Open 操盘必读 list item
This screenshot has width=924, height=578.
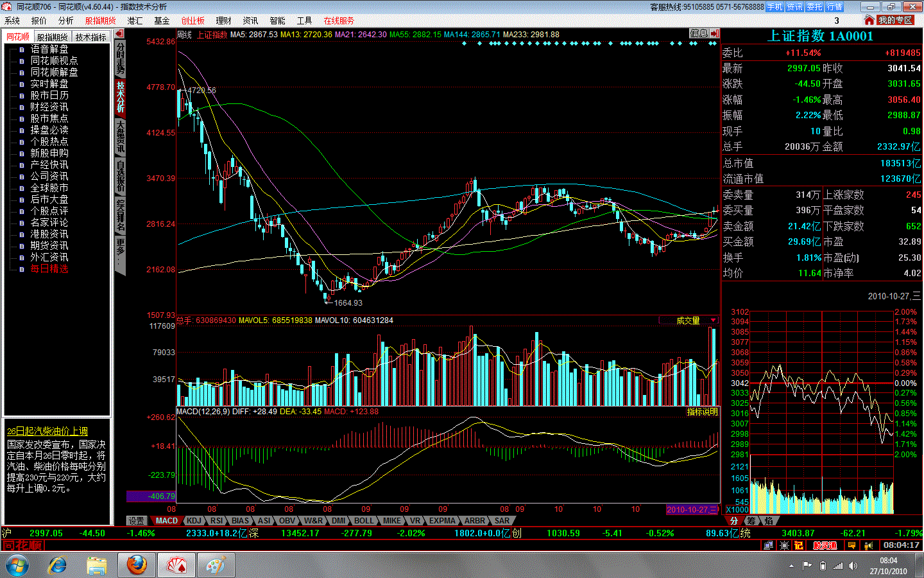49,130
